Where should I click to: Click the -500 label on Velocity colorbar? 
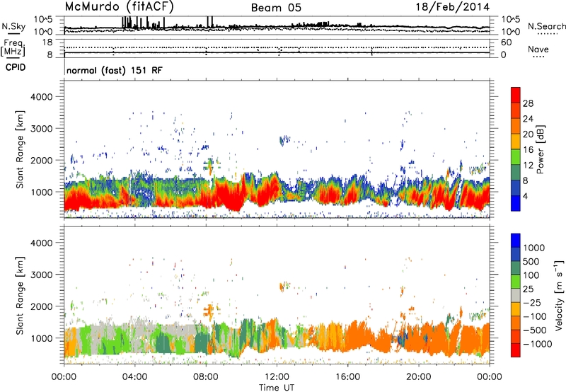(x=534, y=330)
